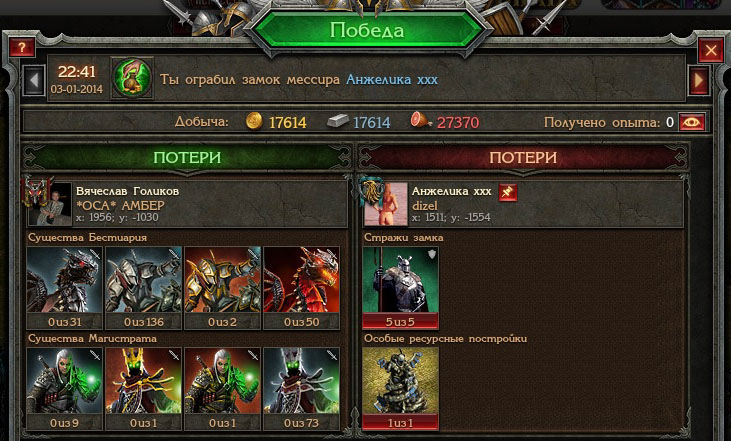This screenshot has height=441, width=731.
Task: Click the red pin icon beside Анжелика xxx
Action: [508, 192]
